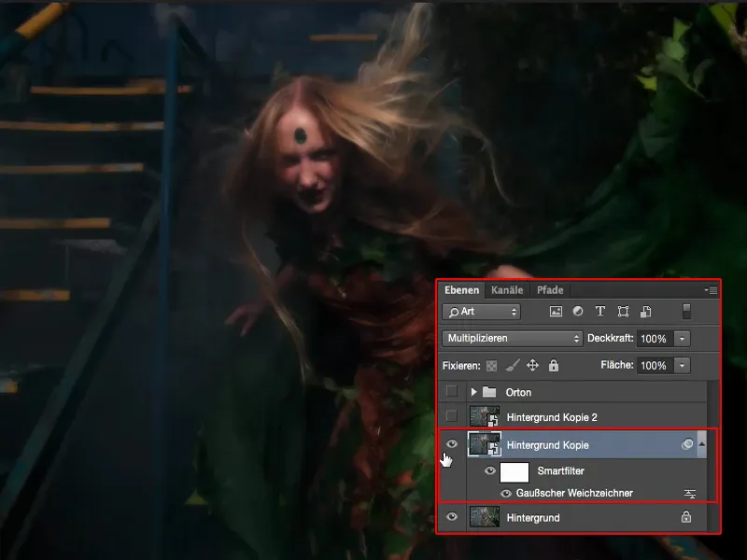747x560 pixels.
Task: Lock image pixels brush icon
Action: [x=512, y=366]
